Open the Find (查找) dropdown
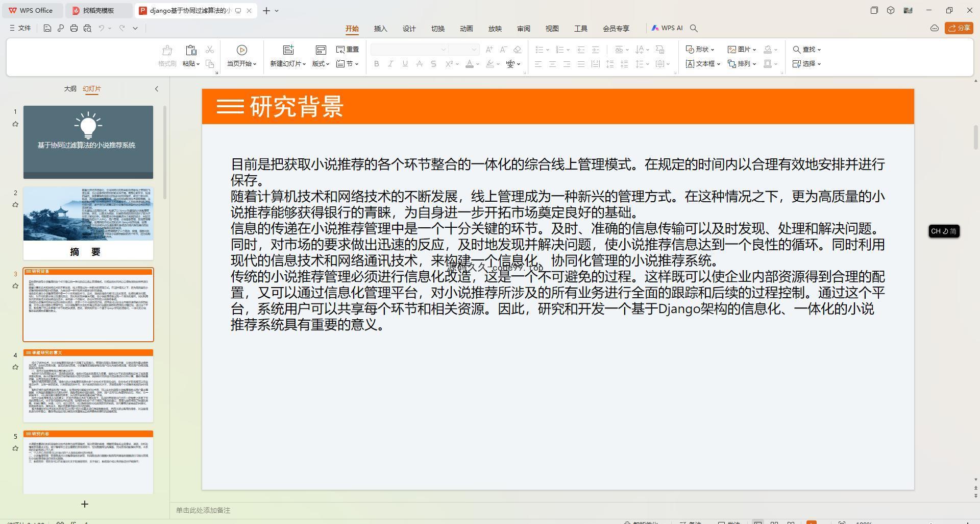 click(x=807, y=50)
